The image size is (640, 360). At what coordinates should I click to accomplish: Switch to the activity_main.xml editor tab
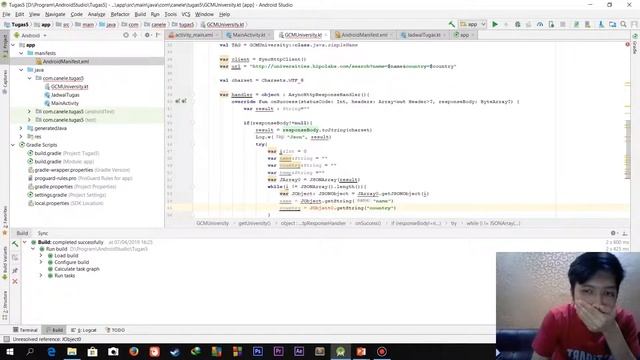pos(193,35)
